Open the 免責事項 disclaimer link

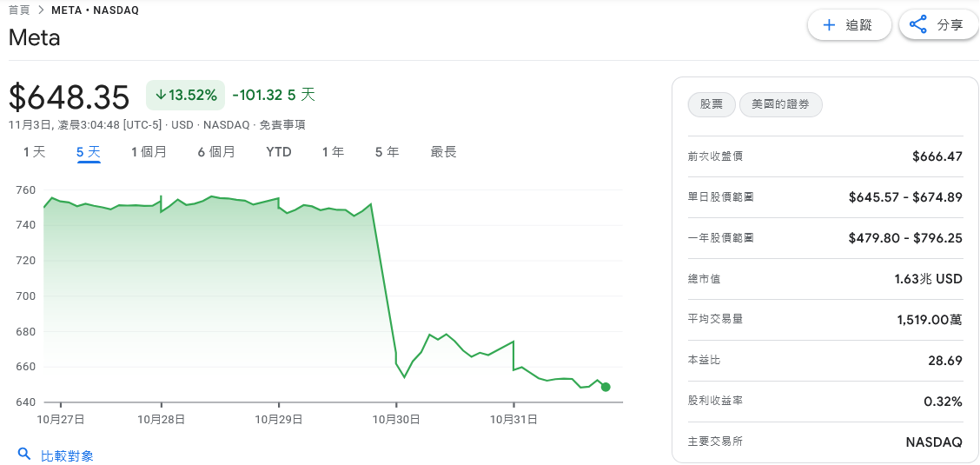(x=282, y=125)
